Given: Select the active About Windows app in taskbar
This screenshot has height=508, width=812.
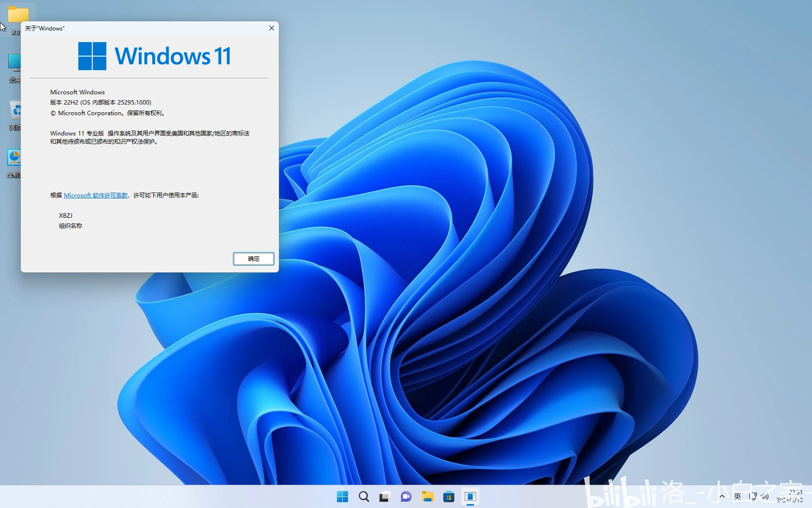Looking at the screenshot, I should 470,497.
